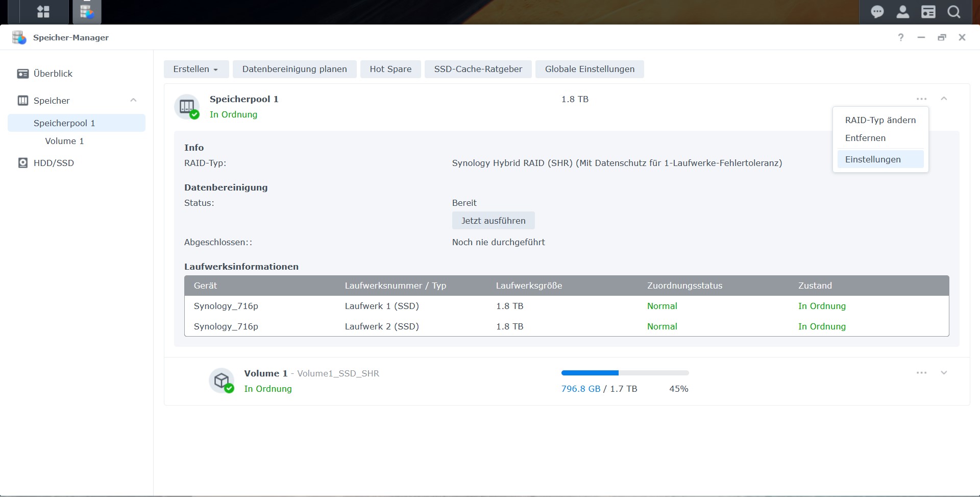Select the 'Laufwerk 1 (SSD)' table cell
980x497 pixels.
pyautogui.click(x=382, y=306)
